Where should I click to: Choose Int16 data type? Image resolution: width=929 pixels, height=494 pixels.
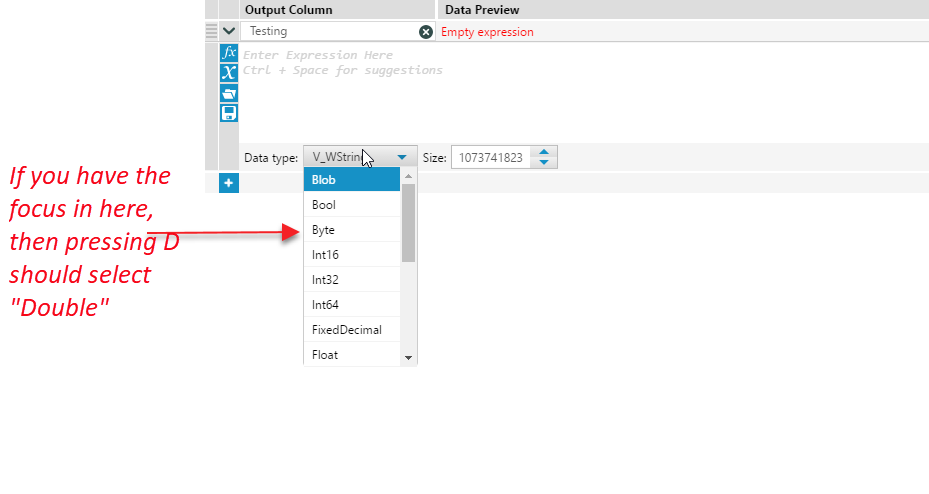tap(352, 255)
